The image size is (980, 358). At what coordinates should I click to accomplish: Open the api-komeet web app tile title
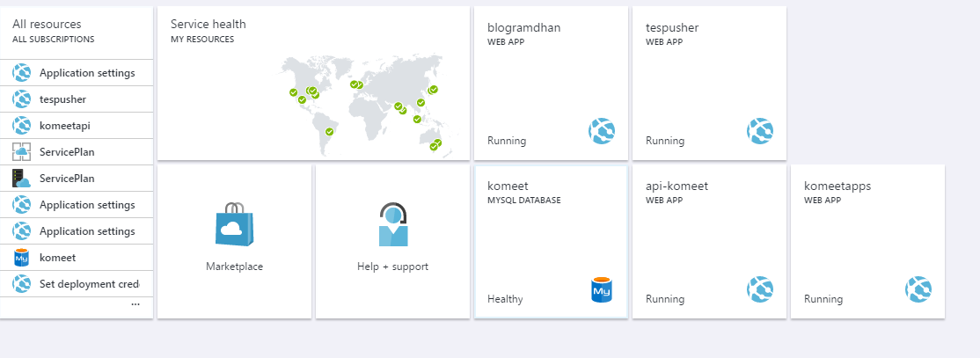(676, 186)
